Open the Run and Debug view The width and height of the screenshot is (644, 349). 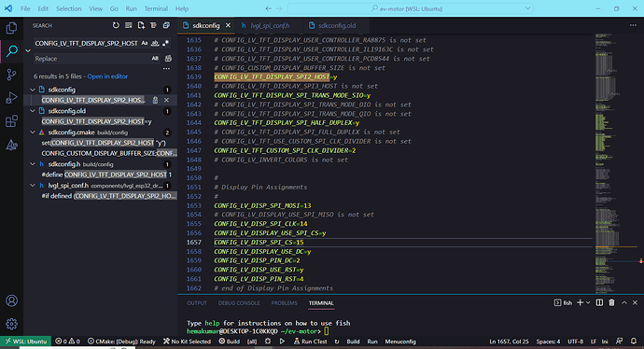[11, 98]
